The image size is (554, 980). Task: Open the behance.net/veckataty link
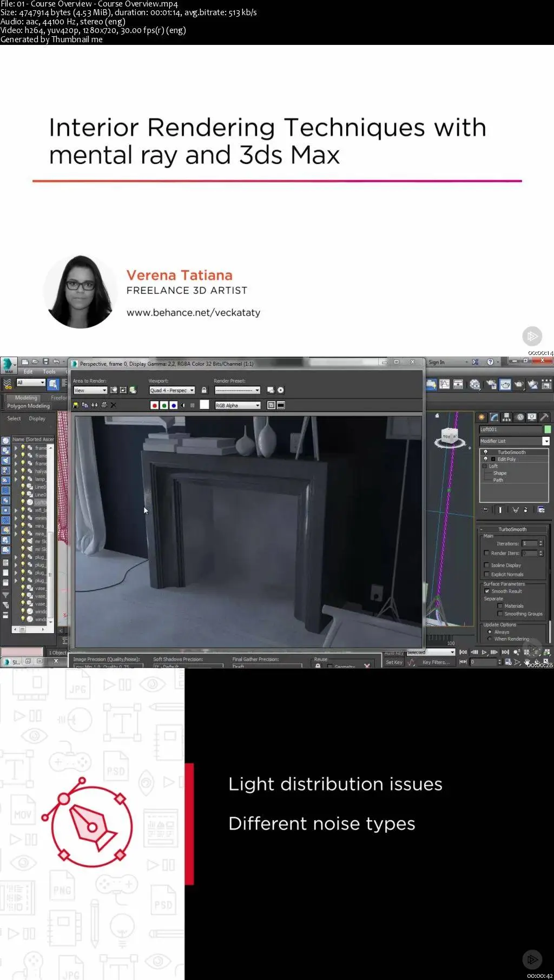193,312
